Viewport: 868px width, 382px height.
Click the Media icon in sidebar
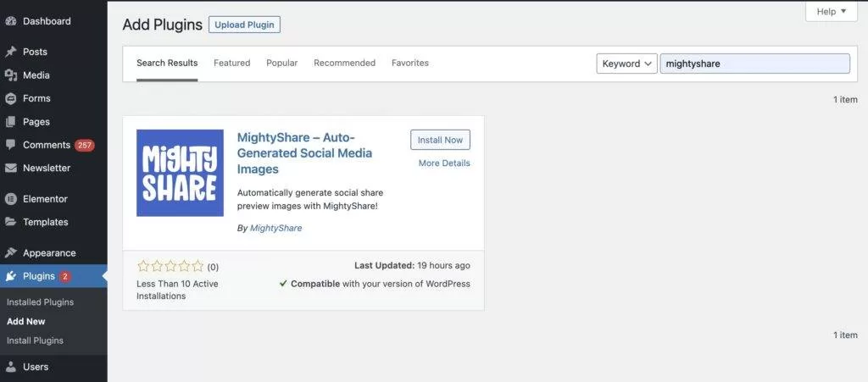point(10,75)
